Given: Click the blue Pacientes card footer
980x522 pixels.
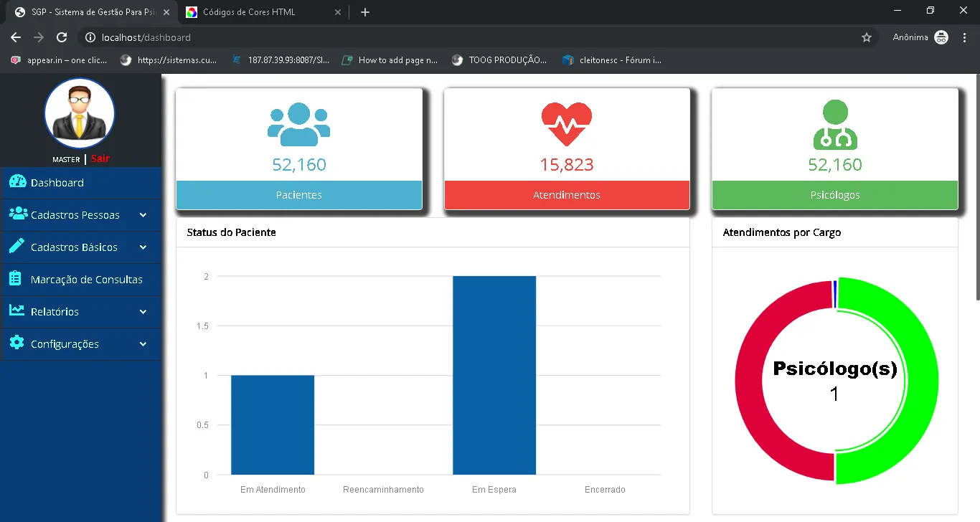Looking at the screenshot, I should pyautogui.click(x=298, y=195).
